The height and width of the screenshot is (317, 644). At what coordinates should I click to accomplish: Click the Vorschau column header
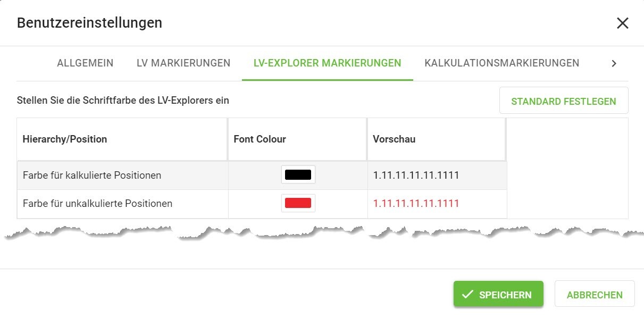tap(437, 139)
